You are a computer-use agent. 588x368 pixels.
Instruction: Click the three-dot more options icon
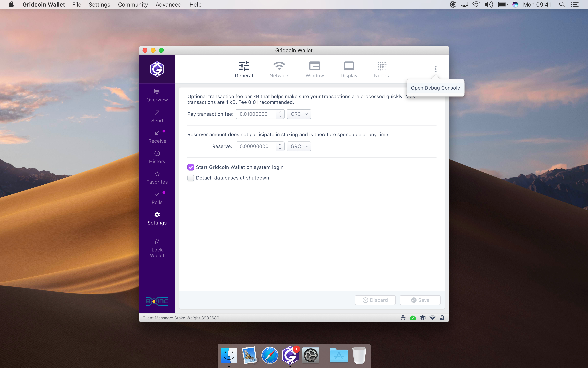436,69
